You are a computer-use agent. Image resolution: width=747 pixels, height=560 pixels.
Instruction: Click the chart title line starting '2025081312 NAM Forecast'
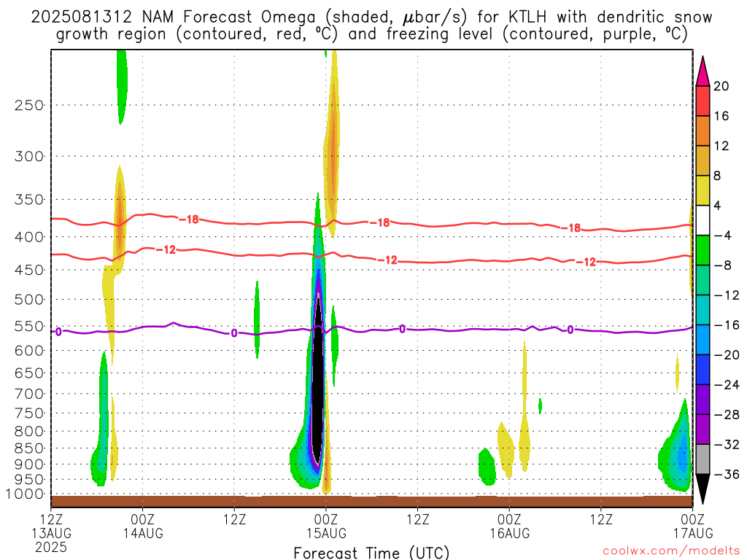[371, 17]
